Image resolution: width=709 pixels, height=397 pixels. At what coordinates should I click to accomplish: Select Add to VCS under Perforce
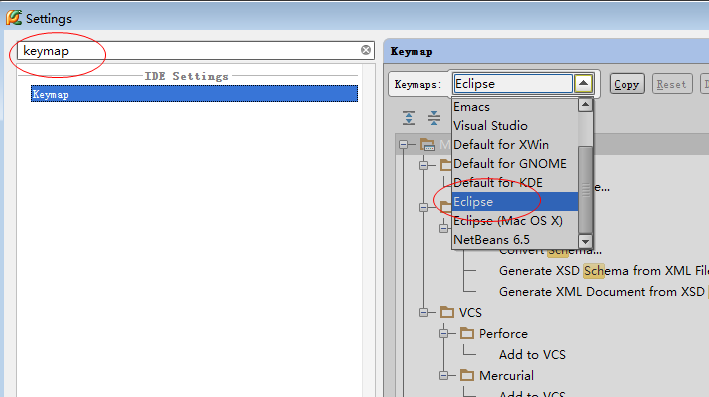click(532, 354)
